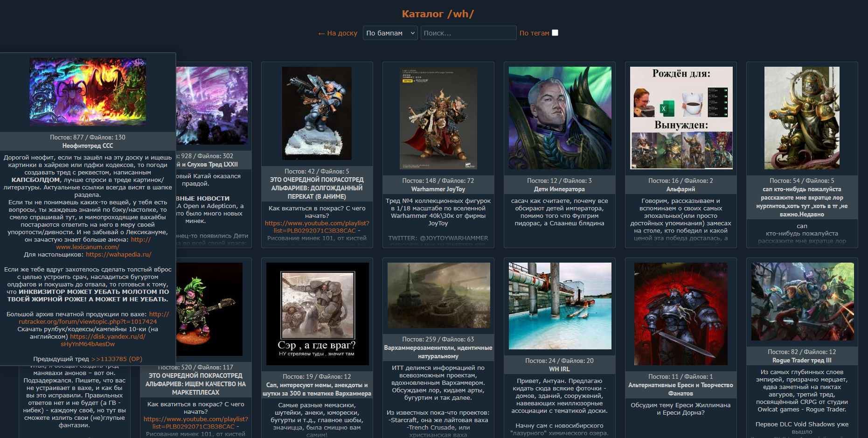
Task: Click the 'Rogue Trader тред III' title
Action: pyautogui.click(x=802, y=361)
